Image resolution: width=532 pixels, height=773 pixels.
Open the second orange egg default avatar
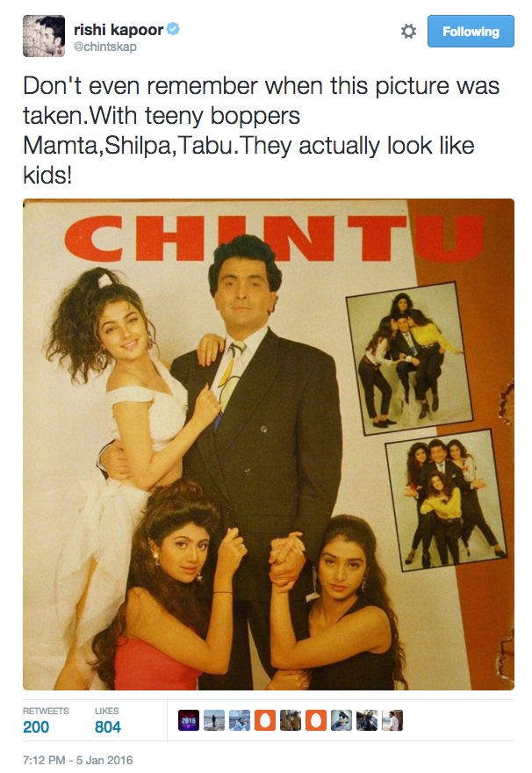pos(316,720)
